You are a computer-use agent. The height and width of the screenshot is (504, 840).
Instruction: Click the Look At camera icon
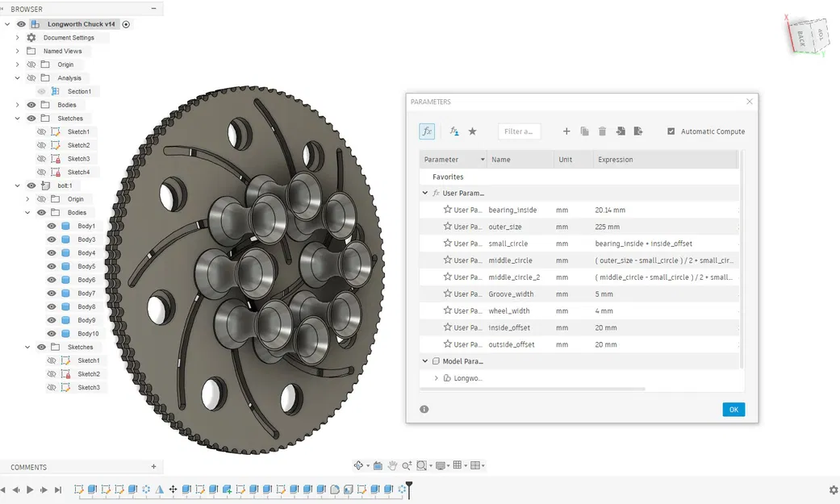tap(378, 465)
